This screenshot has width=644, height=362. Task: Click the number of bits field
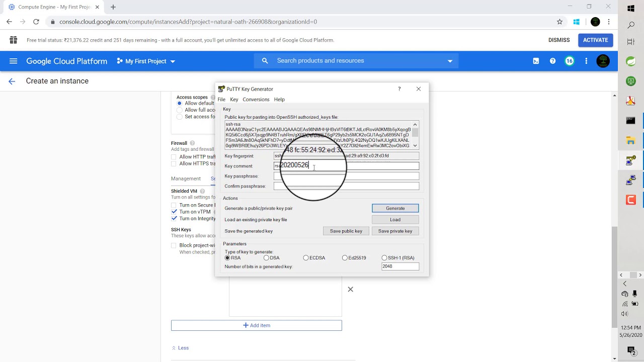click(x=400, y=266)
